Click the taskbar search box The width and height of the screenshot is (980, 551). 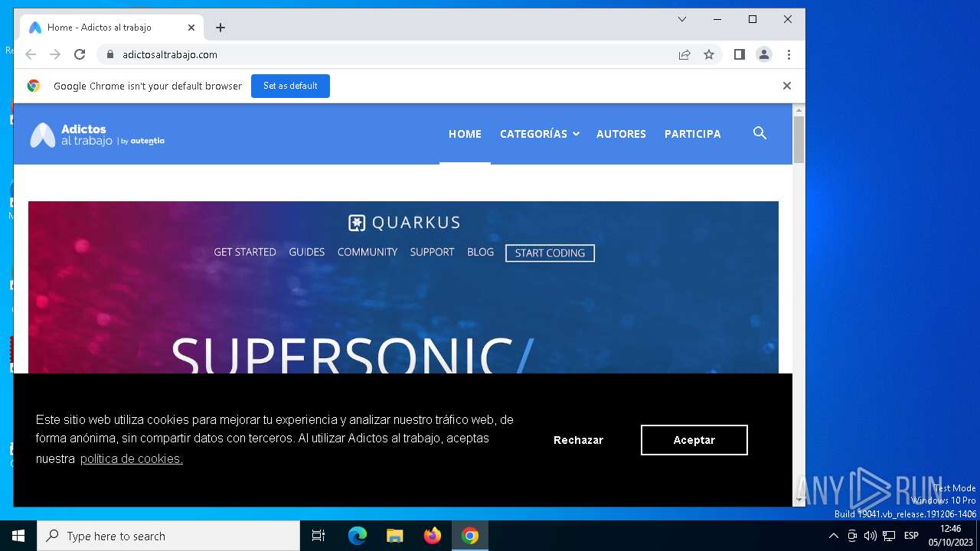168,536
